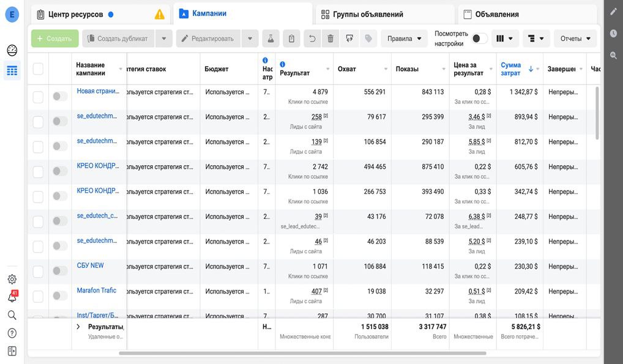Expand the 'Создать дубликат' arrow menu
This screenshot has width=623, height=364.
coord(163,39)
